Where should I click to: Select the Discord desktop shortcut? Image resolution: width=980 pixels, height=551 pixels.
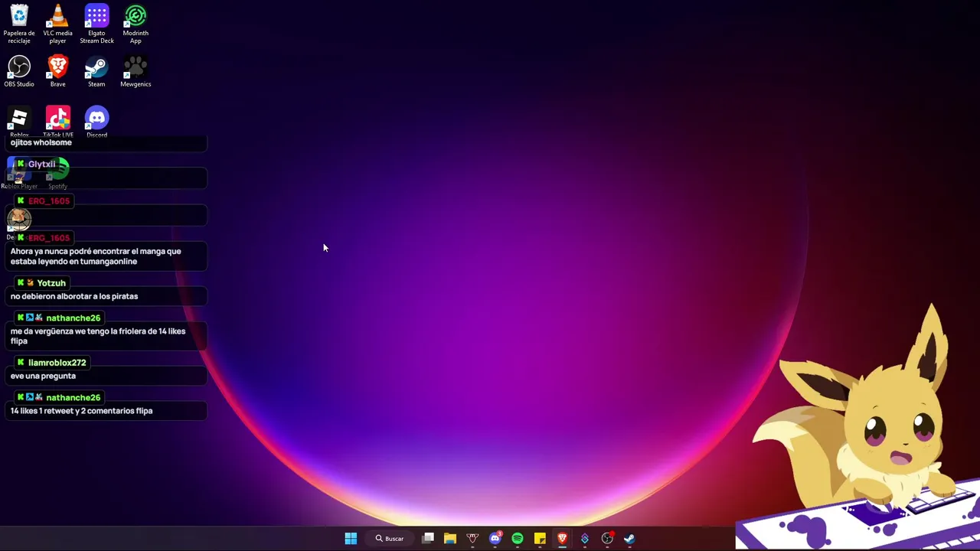pos(96,121)
